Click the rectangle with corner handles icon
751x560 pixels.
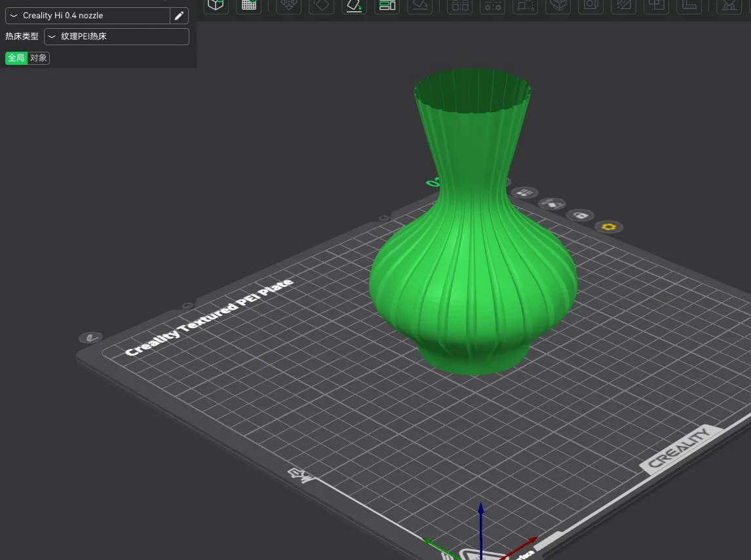point(526,5)
